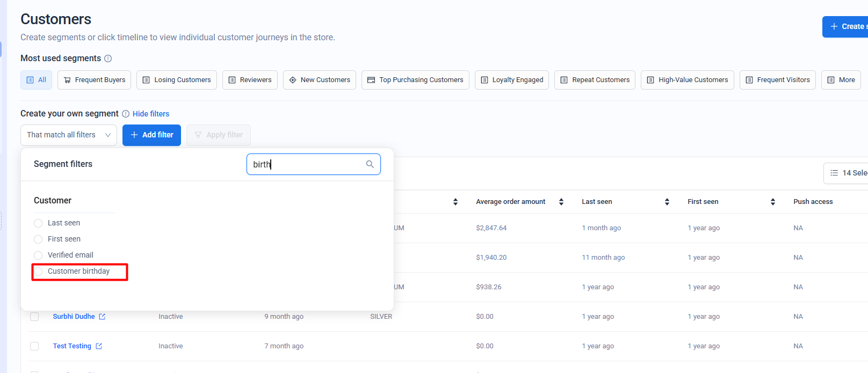
Task: Tick the checkbox for Surbhi Dudhe
Action: point(34,317)
